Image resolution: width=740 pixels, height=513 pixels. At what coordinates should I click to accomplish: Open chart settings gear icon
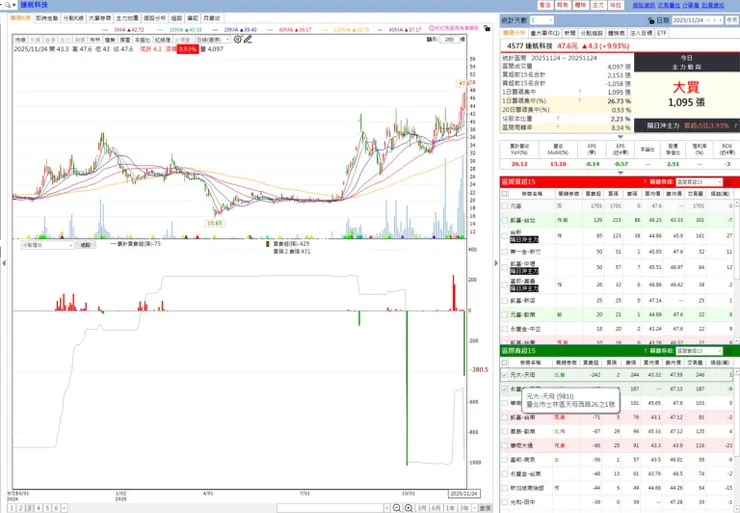pos(237,40)
